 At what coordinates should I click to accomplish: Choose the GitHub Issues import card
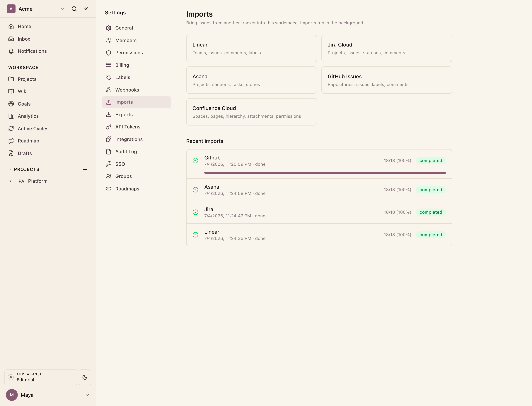click(387, 80)
